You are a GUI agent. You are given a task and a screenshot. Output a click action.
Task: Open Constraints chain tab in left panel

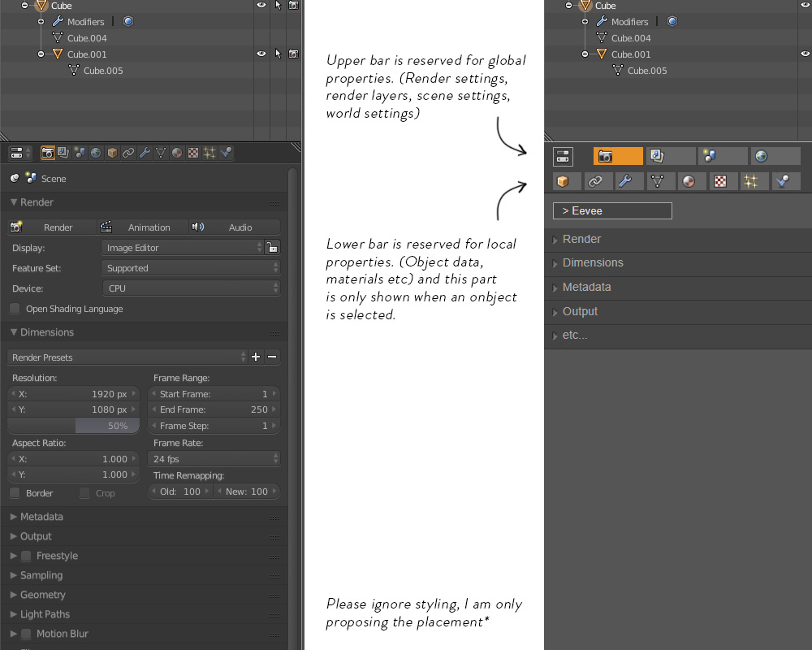tap(128, 153)
